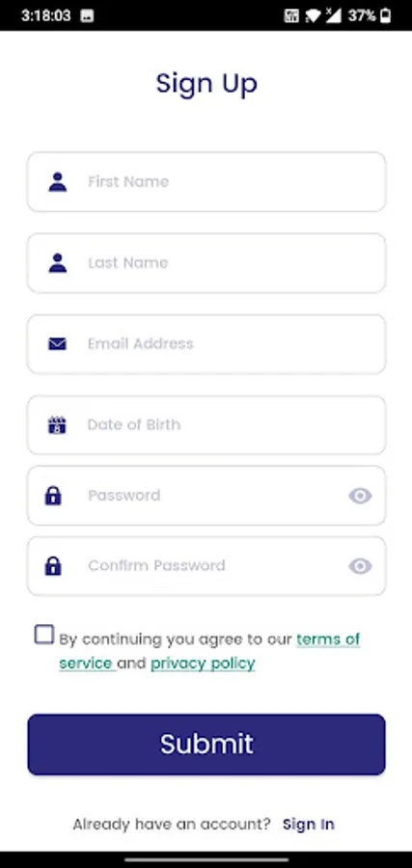
Task: Show password using the Password eye icon
Action: point(361,496)
